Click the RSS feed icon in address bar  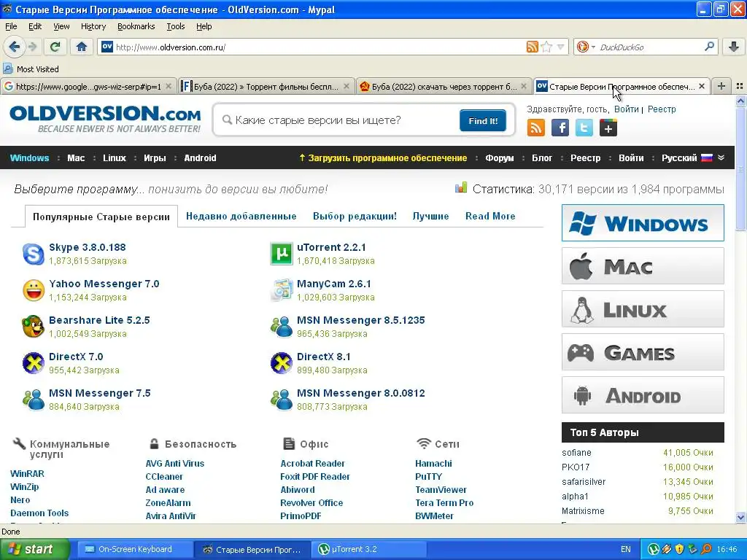[x=532, y=47]
